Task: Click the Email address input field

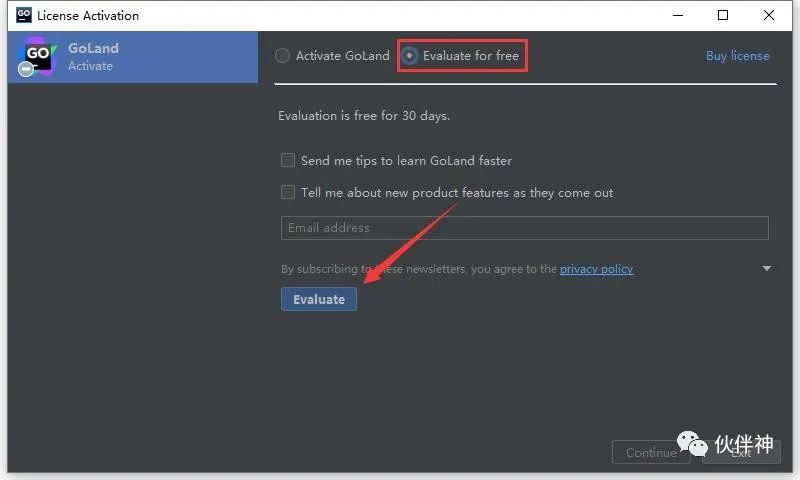Action: 524,228
